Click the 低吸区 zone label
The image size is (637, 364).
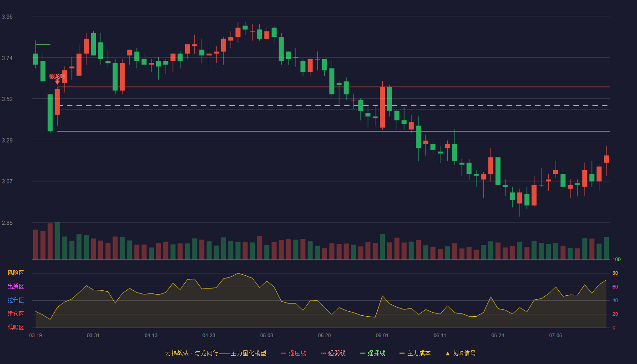[x=15, y=327]
